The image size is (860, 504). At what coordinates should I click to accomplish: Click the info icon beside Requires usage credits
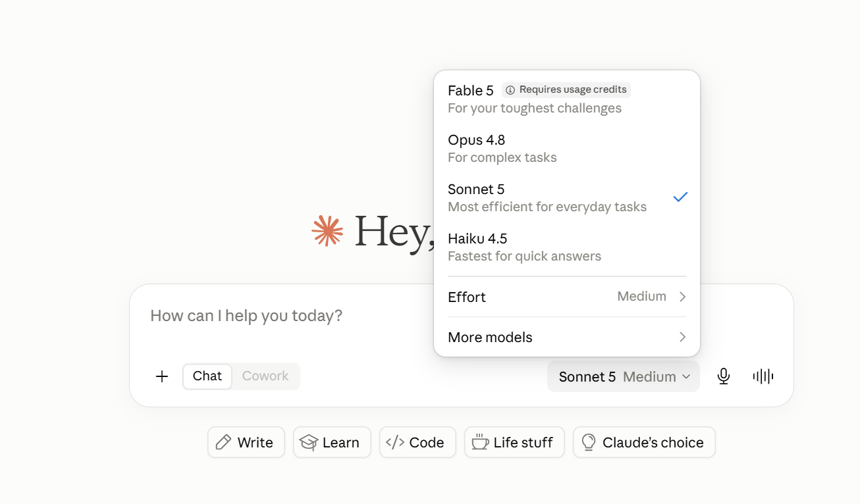click(510, 90)
